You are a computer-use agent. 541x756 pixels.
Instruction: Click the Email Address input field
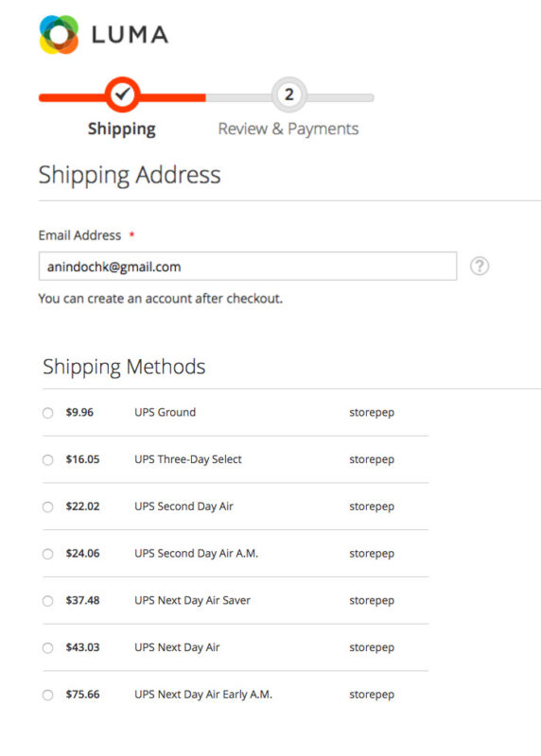click(x=248, y=266)
